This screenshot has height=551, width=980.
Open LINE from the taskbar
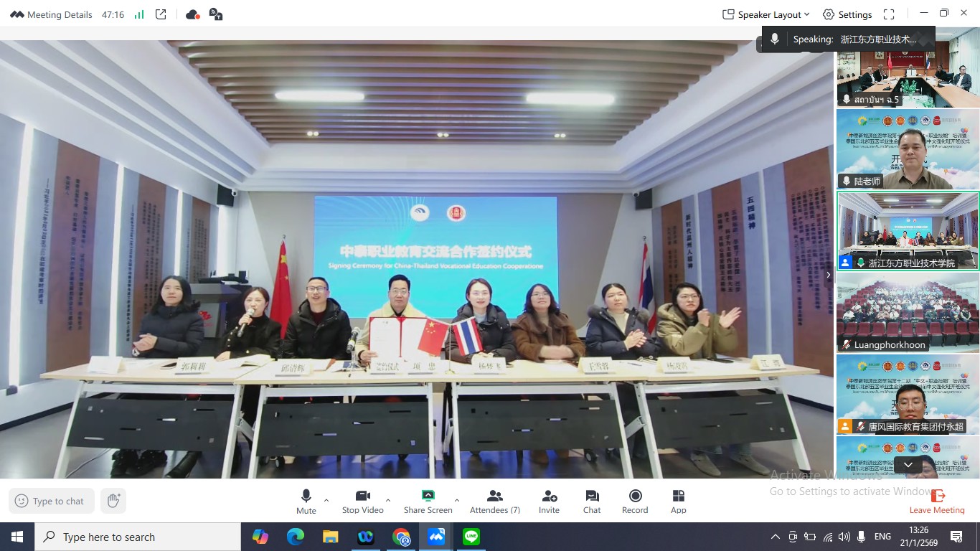[471, 537]
